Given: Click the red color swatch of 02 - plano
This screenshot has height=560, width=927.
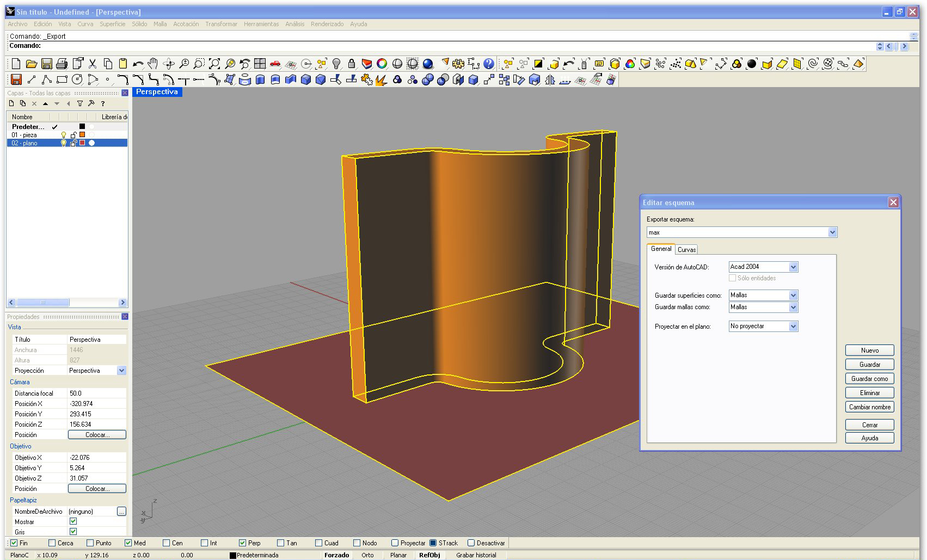Looking at the screenshot, I should (x=83, y=143).
